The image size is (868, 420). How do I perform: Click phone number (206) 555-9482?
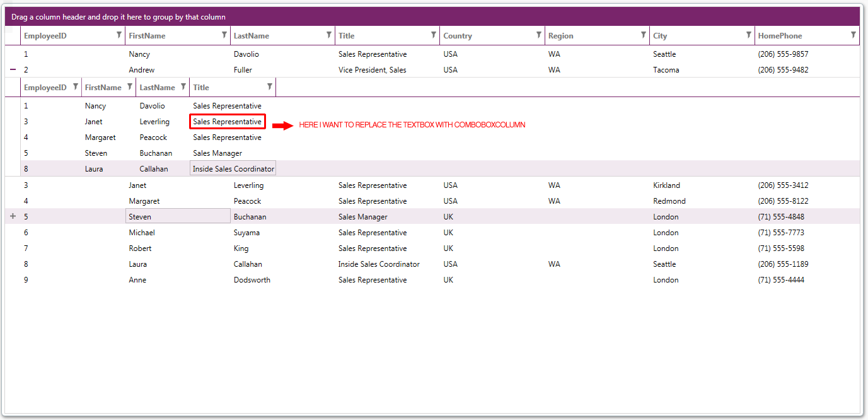click(783, 70)
